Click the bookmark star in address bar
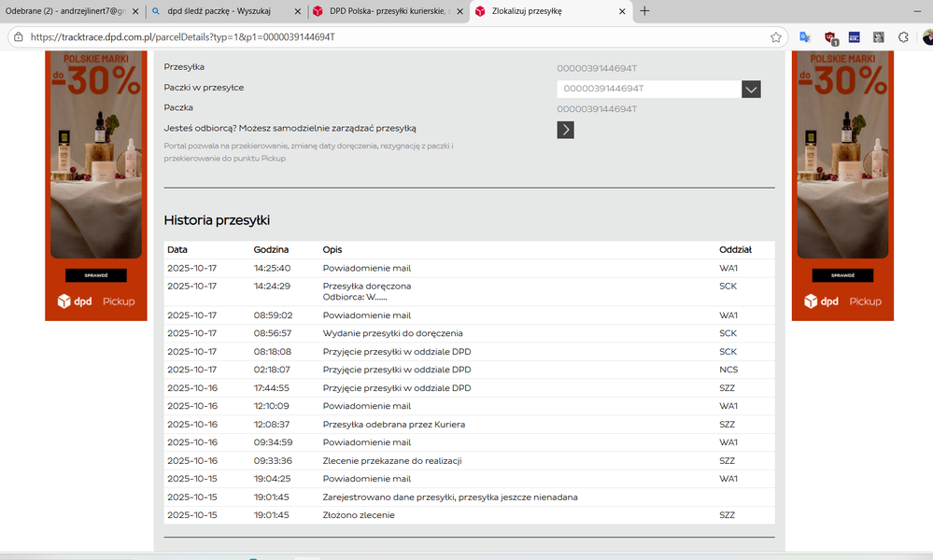 tap(775, 37)
